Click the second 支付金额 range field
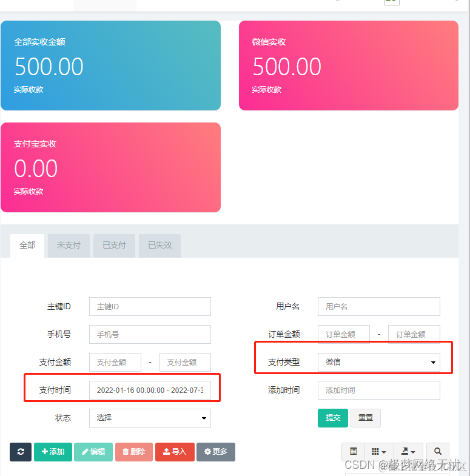Image resolution: width=470 pixels, height=476 pixels. coord(185,362)
